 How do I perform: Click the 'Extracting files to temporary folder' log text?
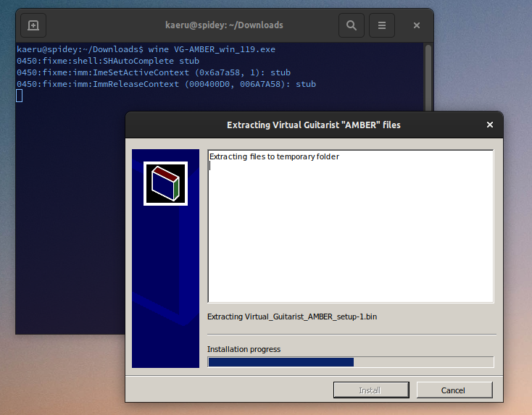[x=274, y=156]
